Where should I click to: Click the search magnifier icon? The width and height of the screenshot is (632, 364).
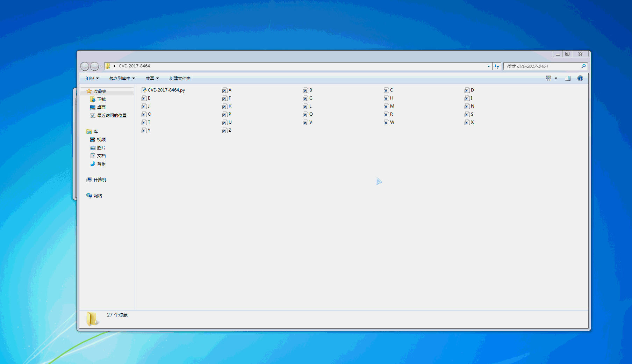(x=583, y=66)
